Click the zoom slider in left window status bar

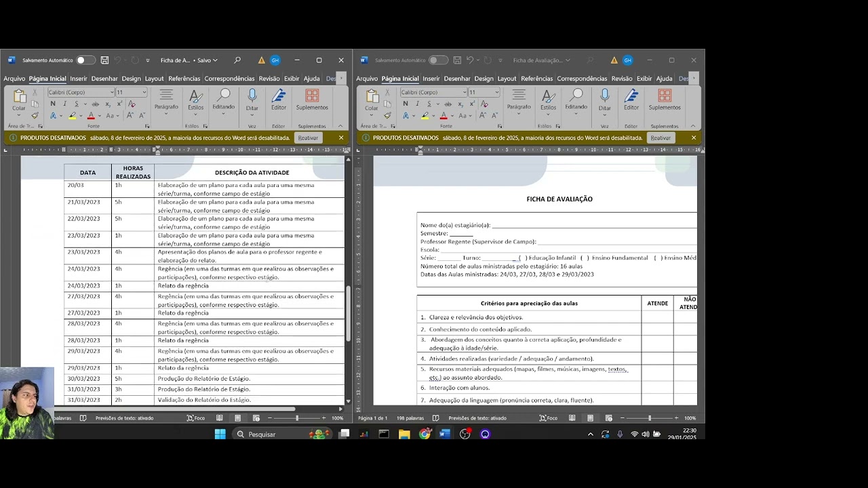pos(296,418)
